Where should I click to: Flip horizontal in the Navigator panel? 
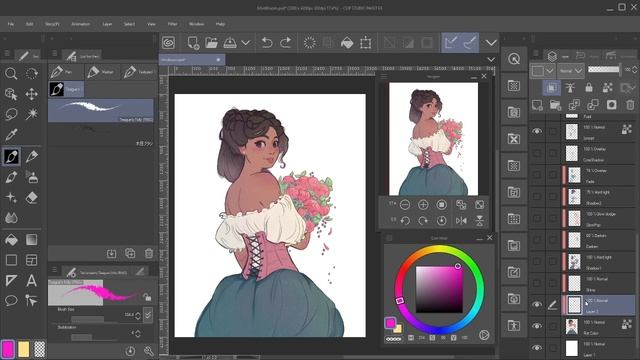pos(461,220)
